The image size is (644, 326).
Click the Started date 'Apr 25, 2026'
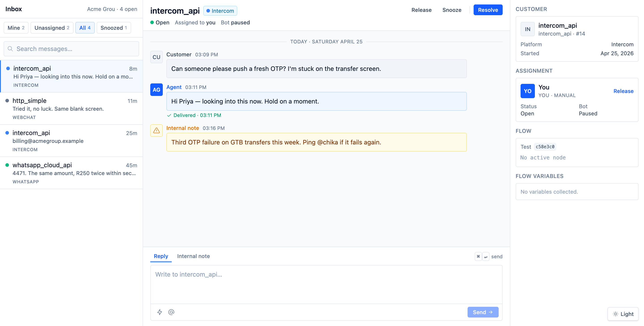coord(617,53)
